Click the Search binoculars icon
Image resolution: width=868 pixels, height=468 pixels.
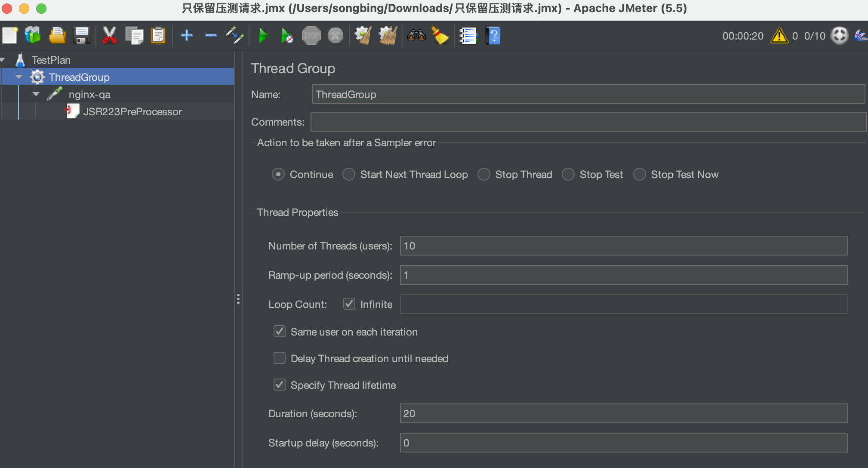click(416, 36)
